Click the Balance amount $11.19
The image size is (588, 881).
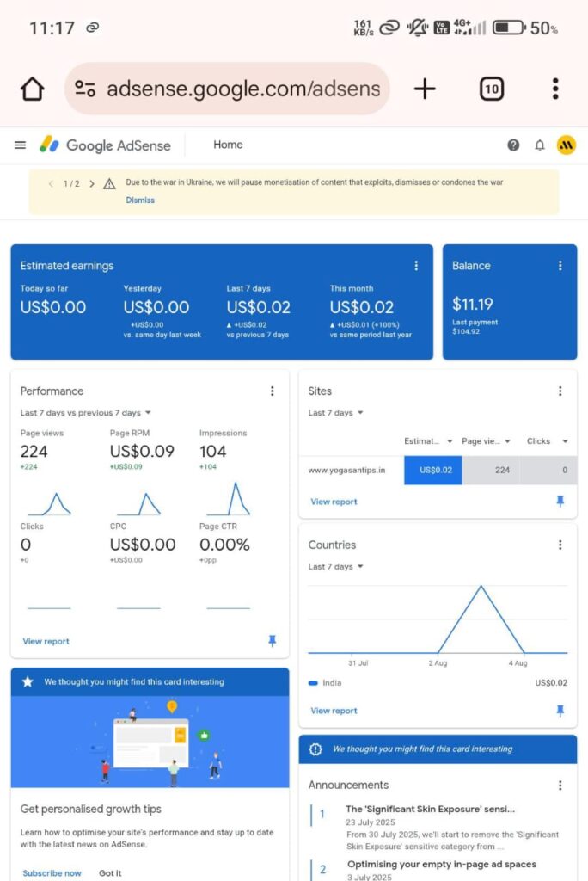click(472, 305)
